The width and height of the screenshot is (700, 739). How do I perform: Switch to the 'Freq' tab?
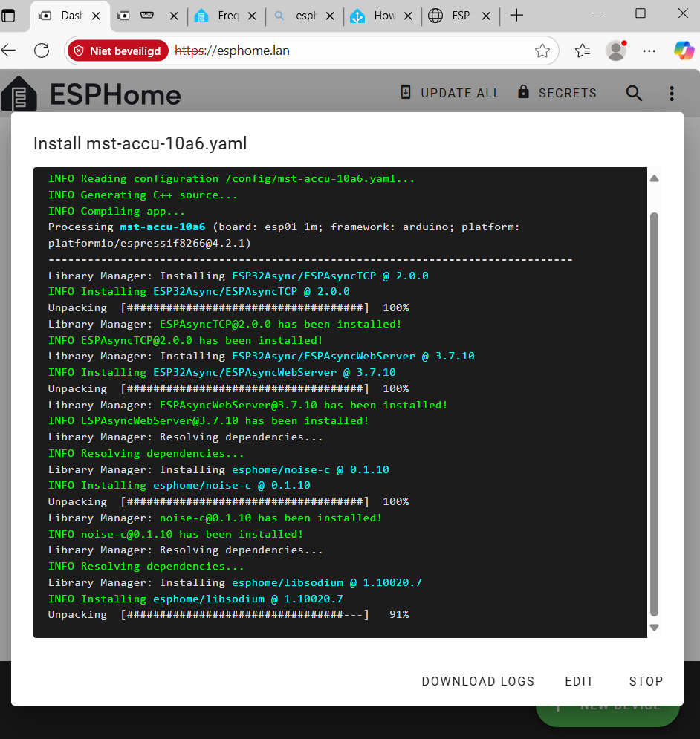[x=227, y=16]
